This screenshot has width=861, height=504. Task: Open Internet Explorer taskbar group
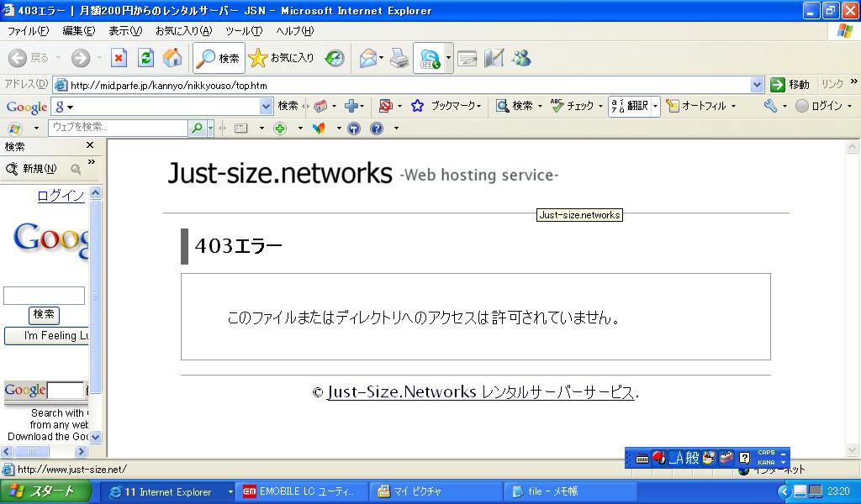point(169,492)
